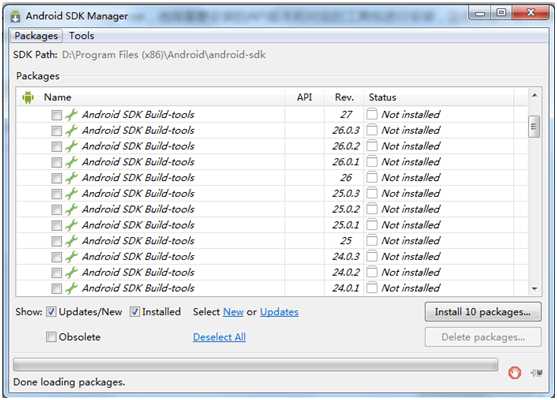
Task: Click the Android SDK Manager title bar icon
Action: click(15, 16)
